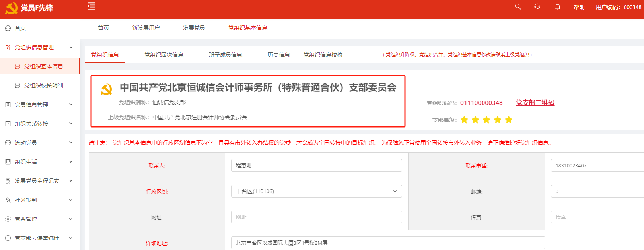The width and height of the screenshot is (644, 250).
Task: Select 党组织校核明细 in the sidebar
Action: point(44,85)
